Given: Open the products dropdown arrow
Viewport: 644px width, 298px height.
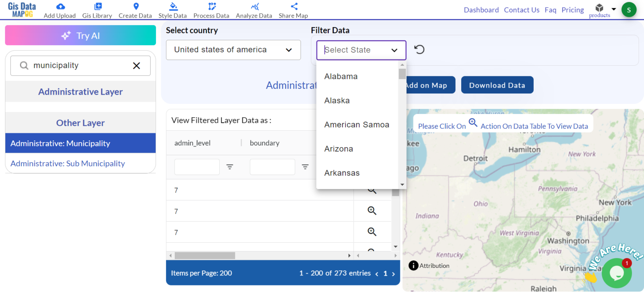Looking at the screenshot, I should click(x=613, y=9).
